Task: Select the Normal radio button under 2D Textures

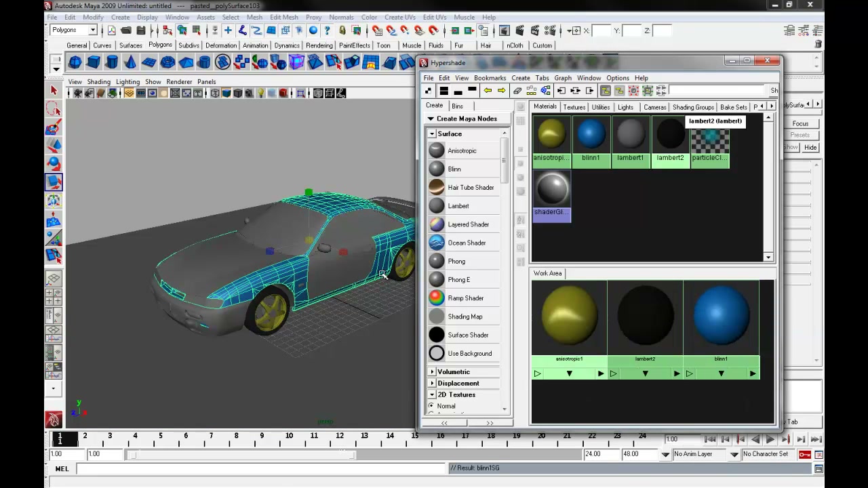Action: 431,405
